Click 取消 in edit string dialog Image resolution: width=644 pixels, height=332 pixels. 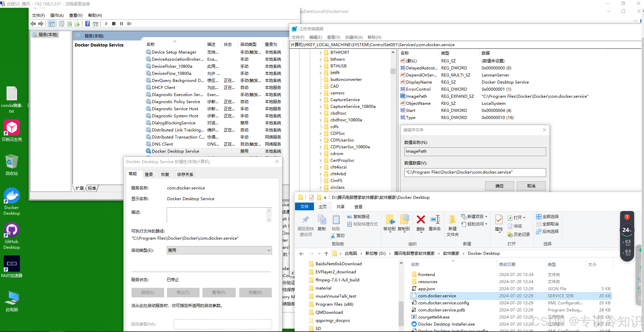click(531, 186)
